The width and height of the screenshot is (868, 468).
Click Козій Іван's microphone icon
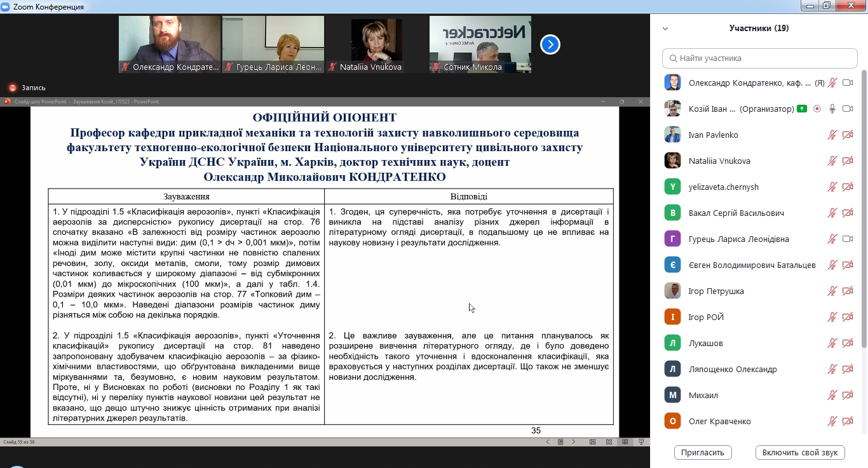832,109
